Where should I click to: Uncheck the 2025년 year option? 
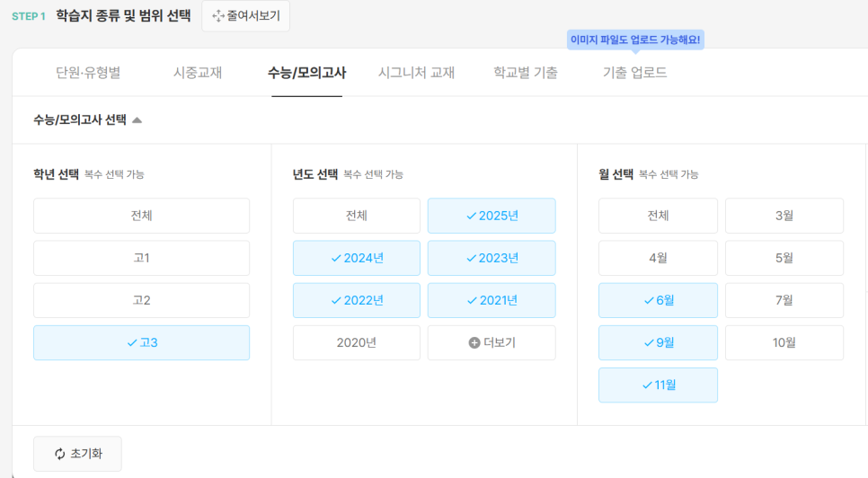click(492, 216)
